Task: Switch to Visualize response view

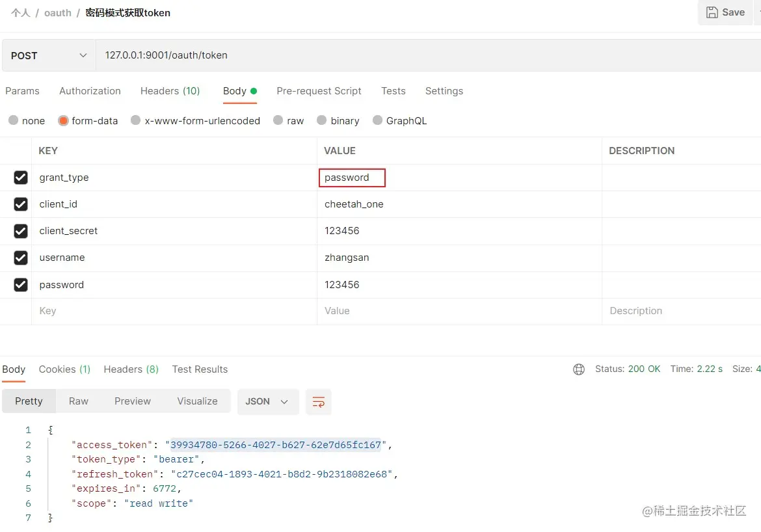Action: pyautogui.click(x=197, y=401)
